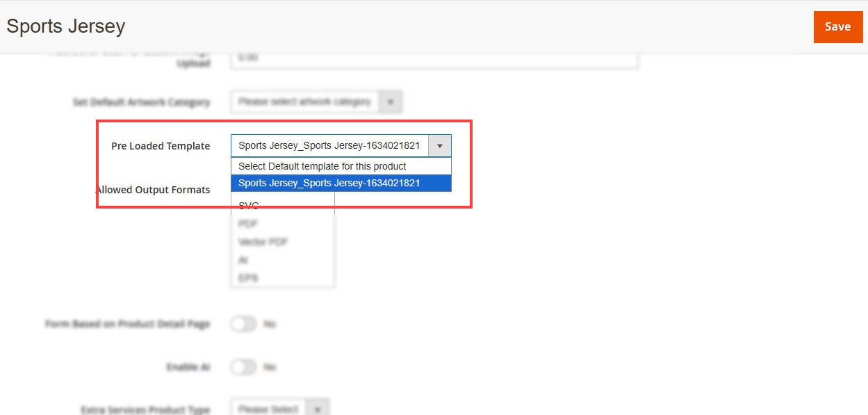Click 'Please select artwork category' select box

click(x=305, y=102)
